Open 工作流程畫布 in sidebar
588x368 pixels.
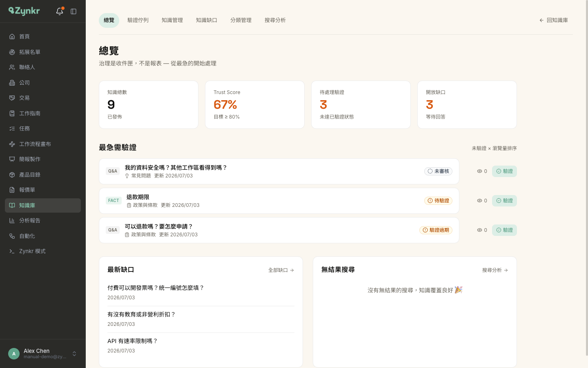click(x=43, y=144)
